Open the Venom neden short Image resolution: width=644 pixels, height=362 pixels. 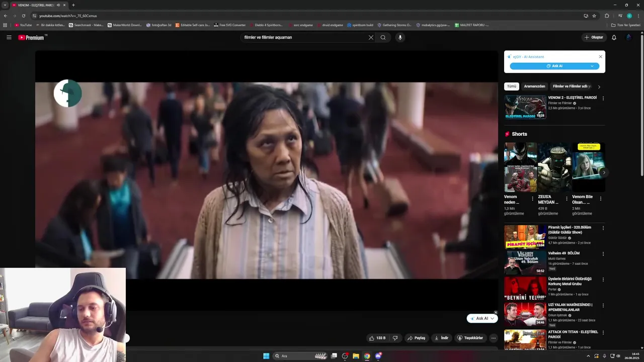(520, 167)
